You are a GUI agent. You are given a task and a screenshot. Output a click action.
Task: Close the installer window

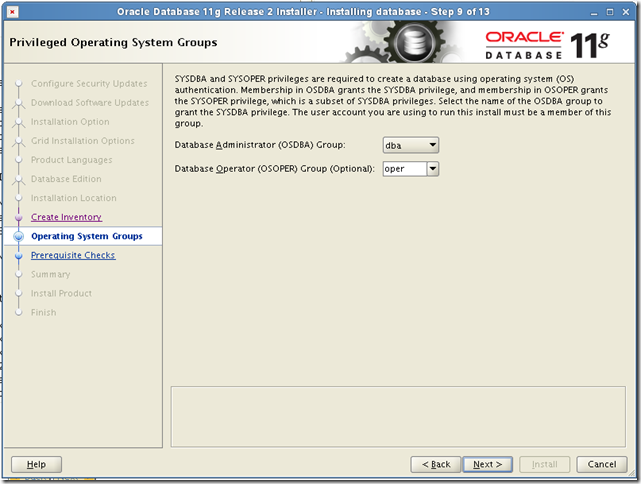tap(625, 12)
